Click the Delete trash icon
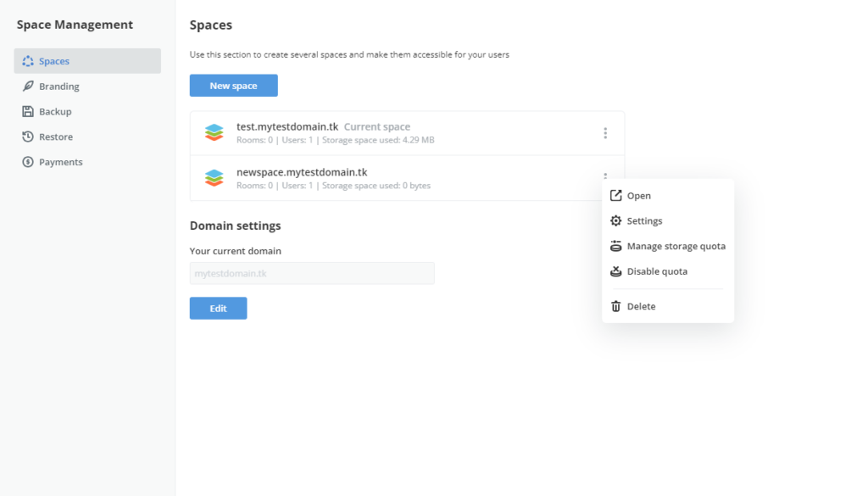Image resolution: width=868 pixels, height=496 pixels. 616,306
